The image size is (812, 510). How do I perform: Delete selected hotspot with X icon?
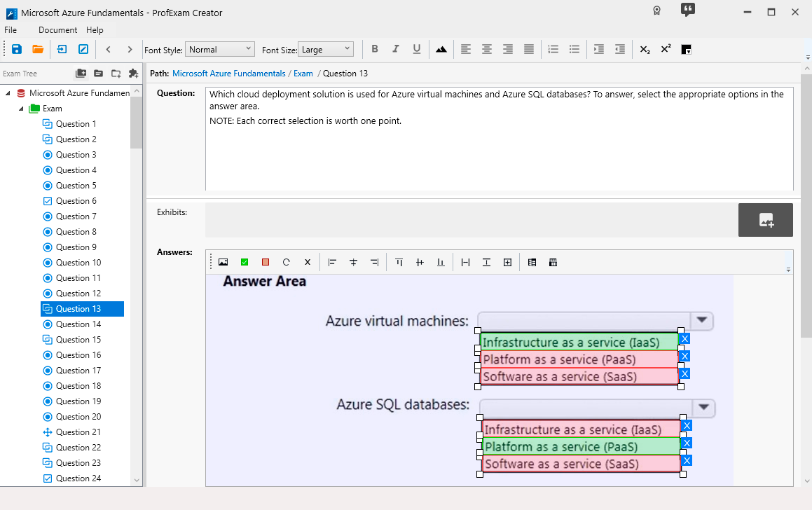(x=308, y=263)
